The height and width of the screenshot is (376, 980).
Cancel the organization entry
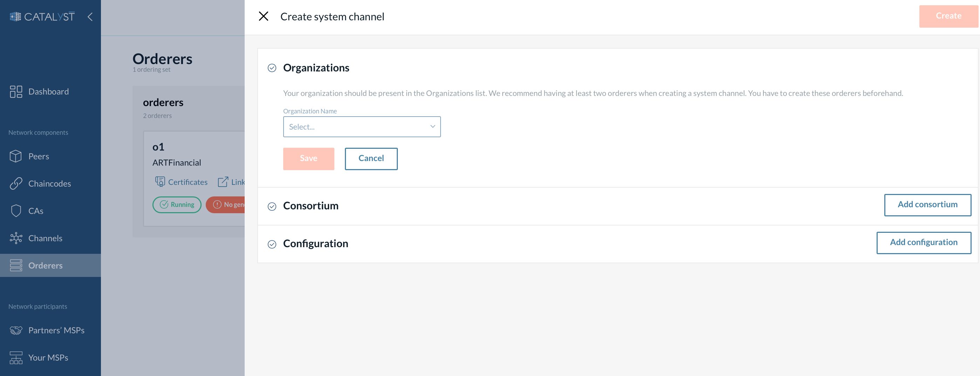371,159
